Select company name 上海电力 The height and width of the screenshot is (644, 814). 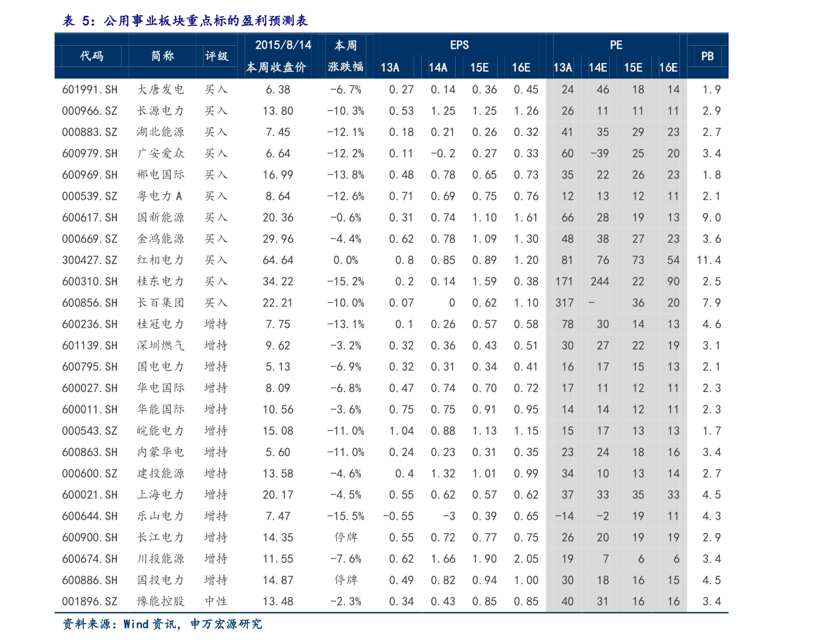click(161, 495)
